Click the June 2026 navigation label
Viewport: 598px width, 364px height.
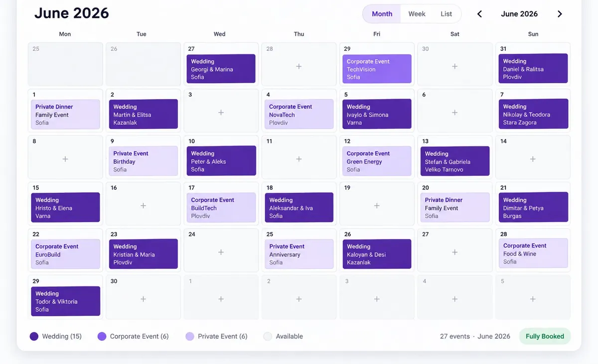click(x=519, y=14)
